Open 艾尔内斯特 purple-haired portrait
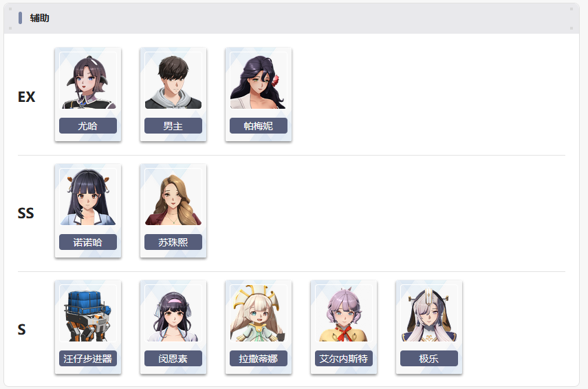The image size is (588, 389). coord(344,313)
